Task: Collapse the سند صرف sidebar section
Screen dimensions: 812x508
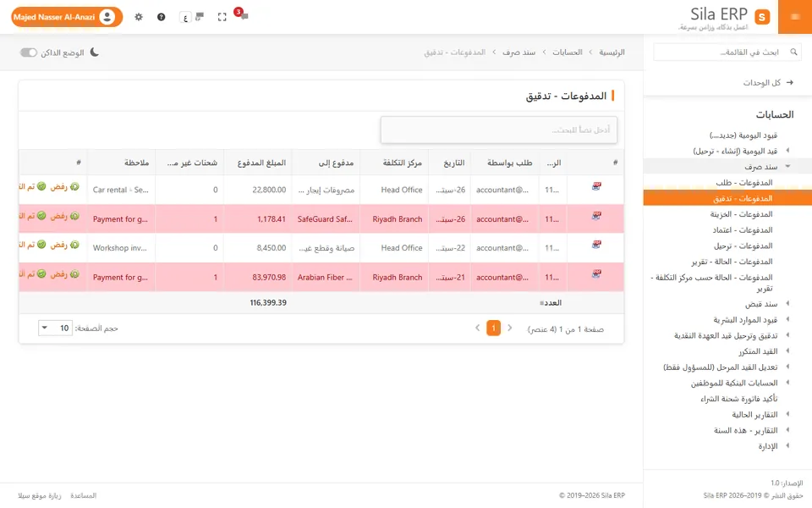Action: 787,167
